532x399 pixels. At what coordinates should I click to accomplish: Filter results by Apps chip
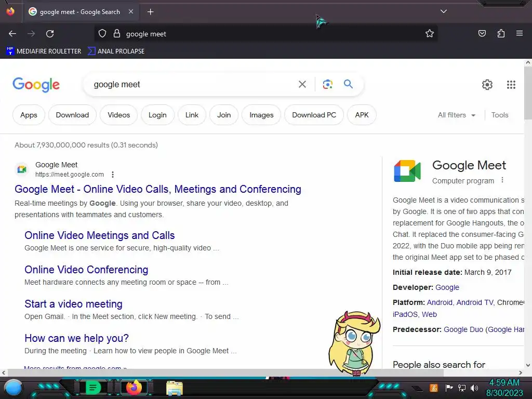pos(29,115)
